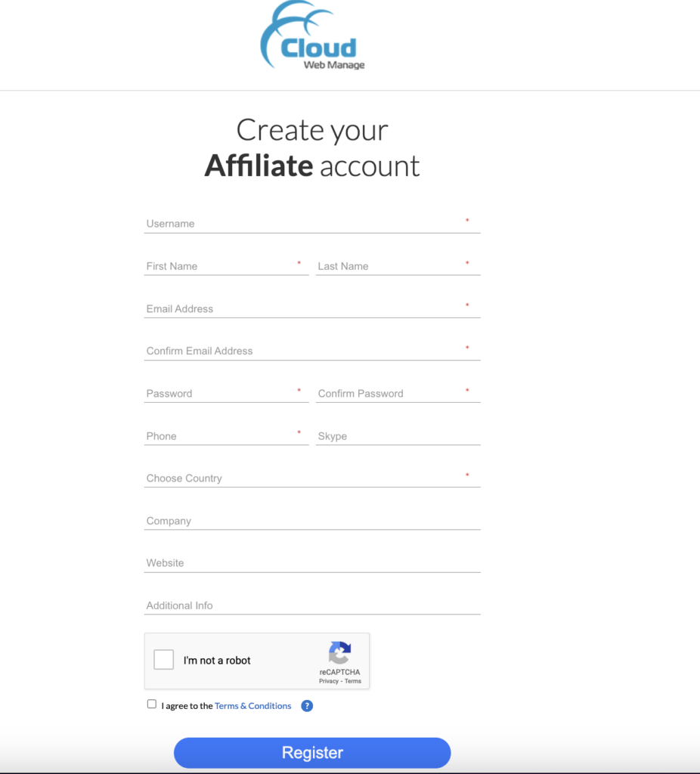Open the Terms & Conditions help icon

point(307,705)
